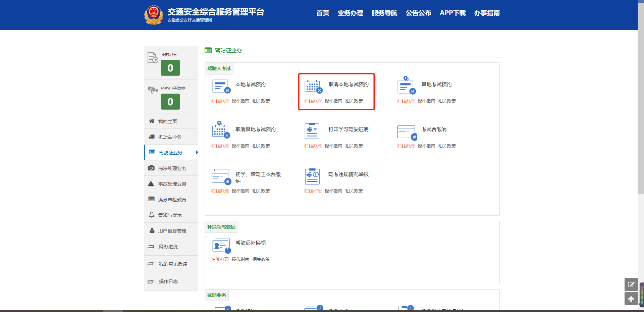Click the 取消本地考试预约 icon

(313, 86)
